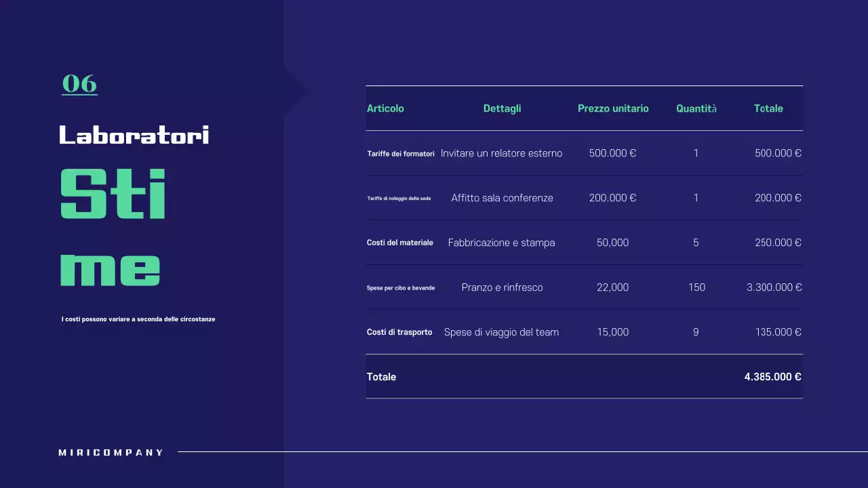Select the Spese di viaggio del team cell
The width and height of the screenshot is (868, 488).
tap(501, 332)
